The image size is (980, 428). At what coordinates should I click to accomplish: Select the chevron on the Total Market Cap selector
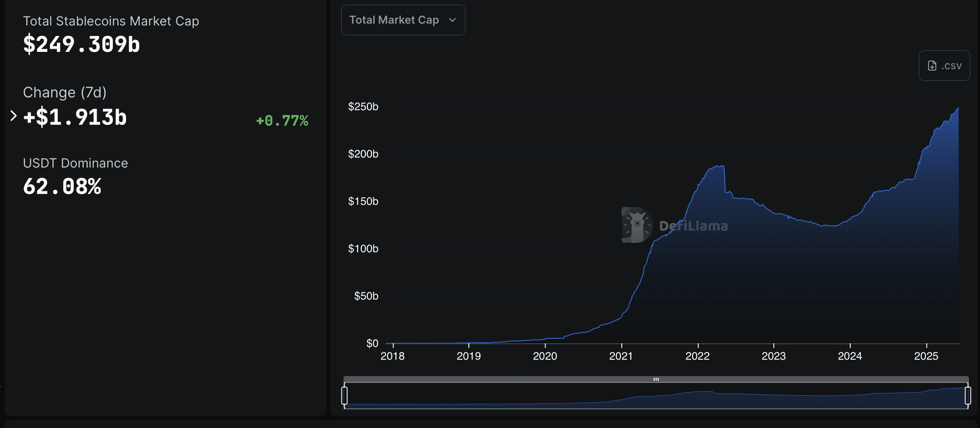click(x=452, y=20)
